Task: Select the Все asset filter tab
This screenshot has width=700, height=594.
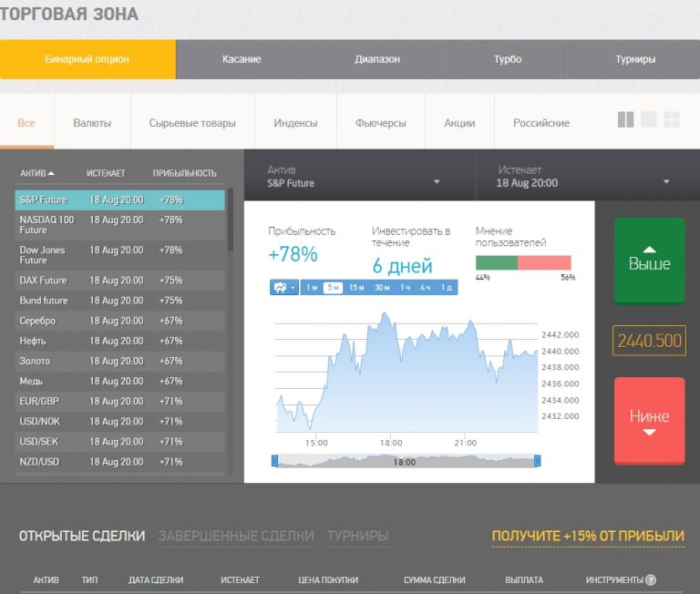Action: [x=26, y=123]
